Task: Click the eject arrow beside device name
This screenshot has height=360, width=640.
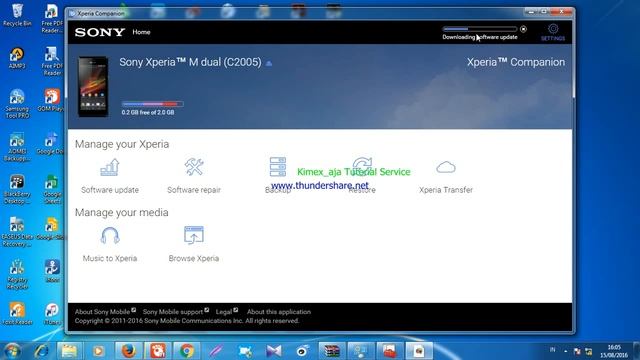Action: point(269,63)
